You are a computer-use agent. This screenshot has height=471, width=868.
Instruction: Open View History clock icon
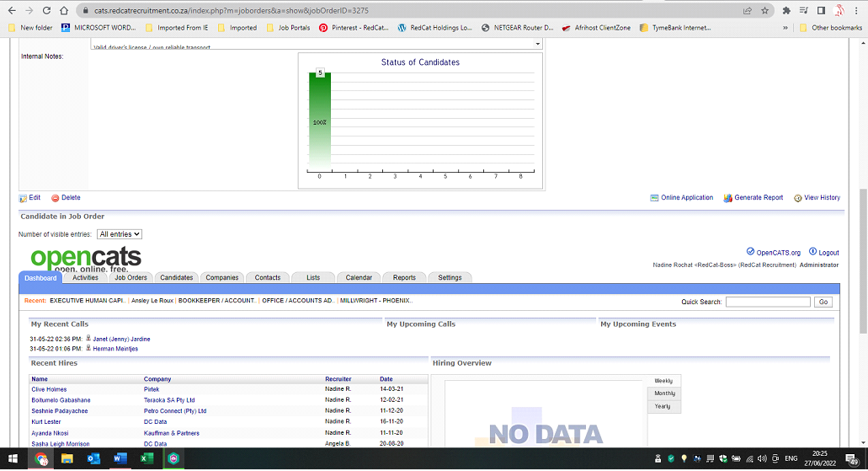tap(798, 198)
